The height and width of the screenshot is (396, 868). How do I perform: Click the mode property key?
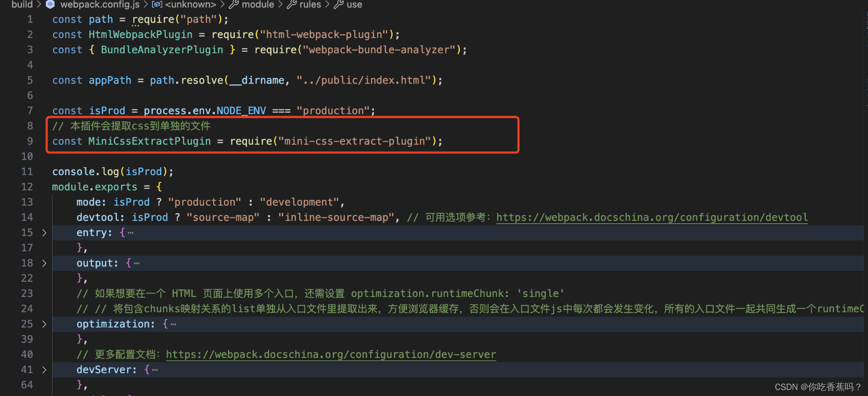88,202
